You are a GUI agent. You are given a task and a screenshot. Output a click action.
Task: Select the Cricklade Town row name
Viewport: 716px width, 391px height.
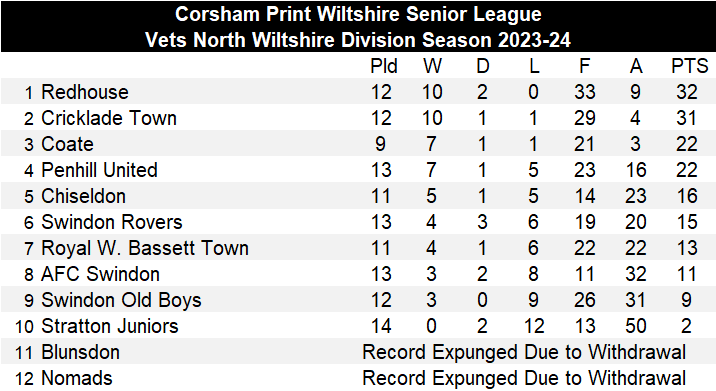(109, 118)
